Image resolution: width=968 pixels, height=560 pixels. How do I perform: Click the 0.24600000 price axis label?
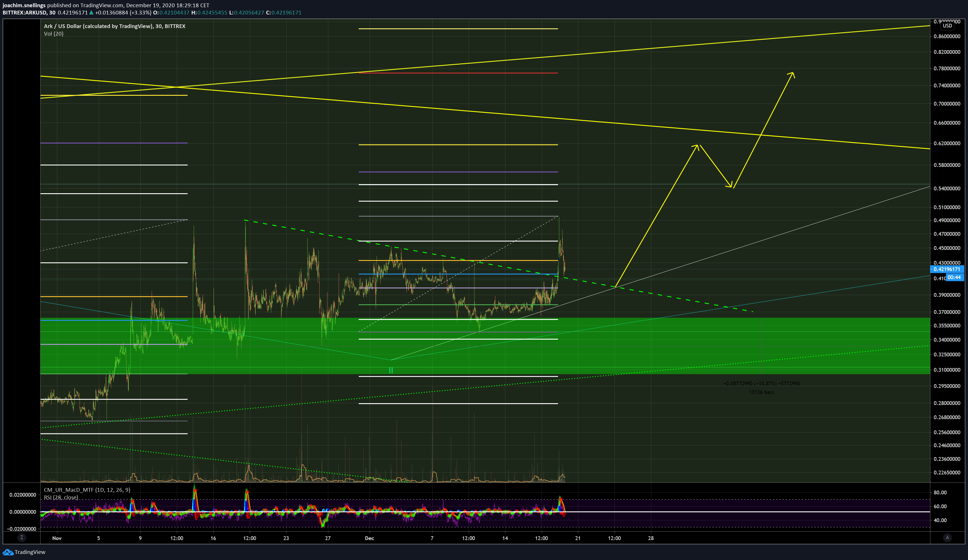tap(947, 446)
